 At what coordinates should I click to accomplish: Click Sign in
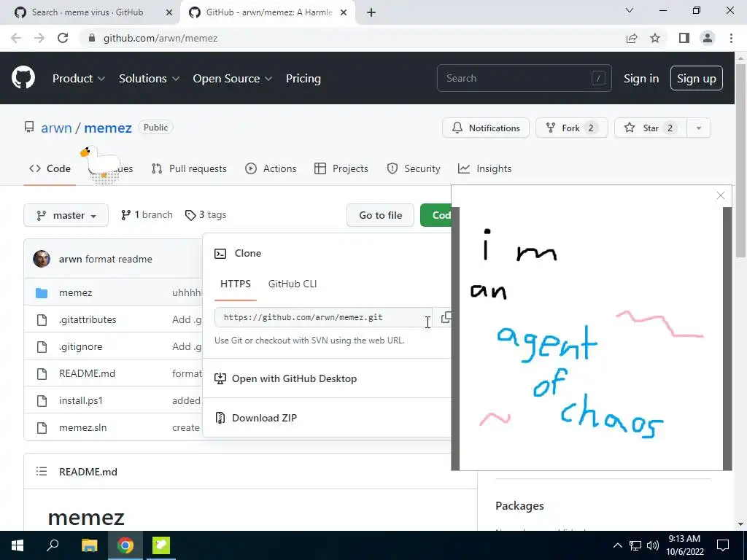641,79
